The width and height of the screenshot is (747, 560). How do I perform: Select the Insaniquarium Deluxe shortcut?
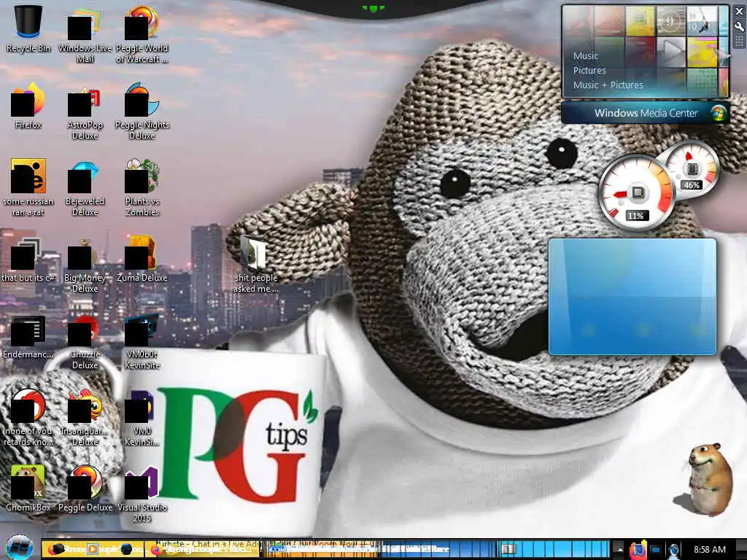pyautogui.click(x=85, y=418)
